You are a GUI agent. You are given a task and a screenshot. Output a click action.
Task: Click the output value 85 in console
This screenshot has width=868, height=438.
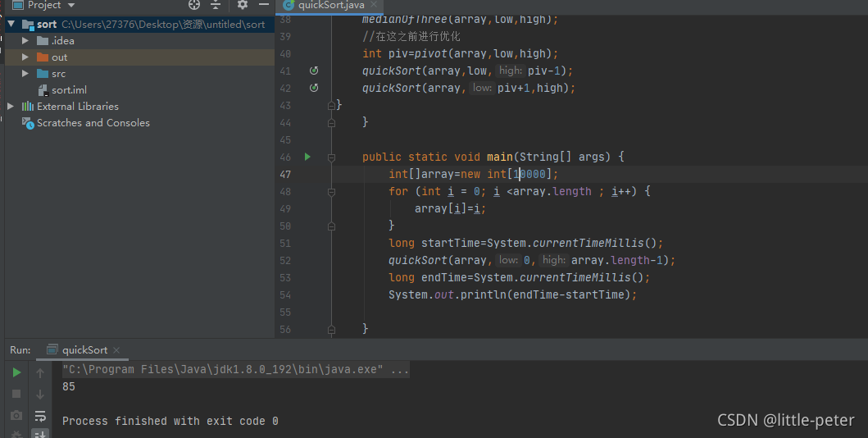(x=69, y=386)
